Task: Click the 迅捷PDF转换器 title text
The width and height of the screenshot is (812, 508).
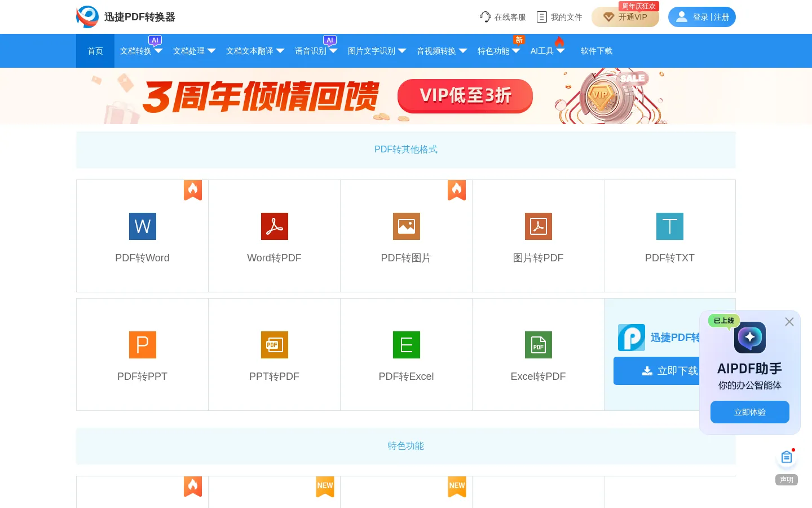Action: coord(140,17)
